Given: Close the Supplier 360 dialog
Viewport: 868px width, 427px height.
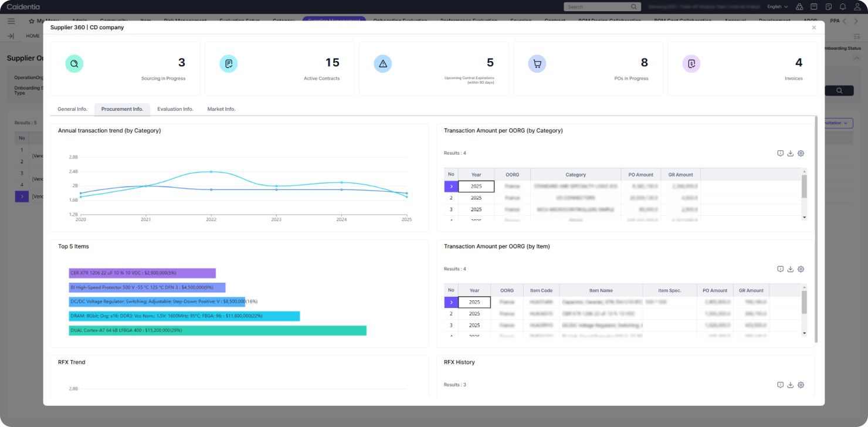Looking at the screenshot, I should click(813, 28).
